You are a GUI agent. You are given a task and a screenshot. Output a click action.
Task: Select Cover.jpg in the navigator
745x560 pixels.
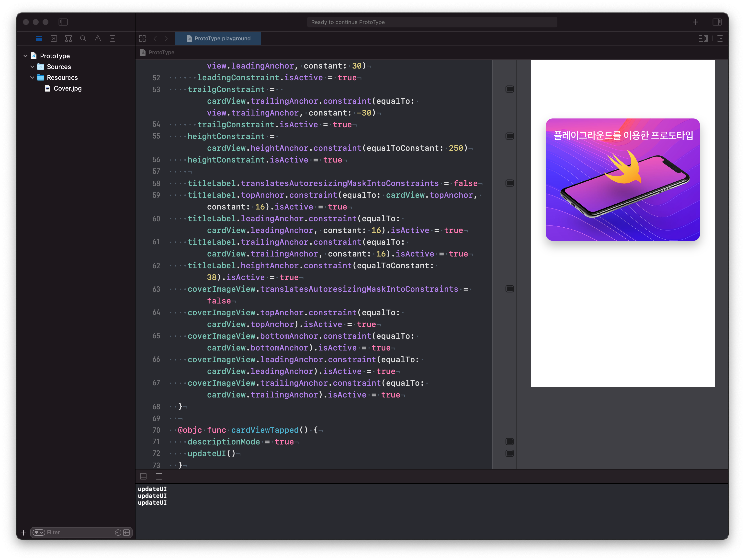click(67, 88)
